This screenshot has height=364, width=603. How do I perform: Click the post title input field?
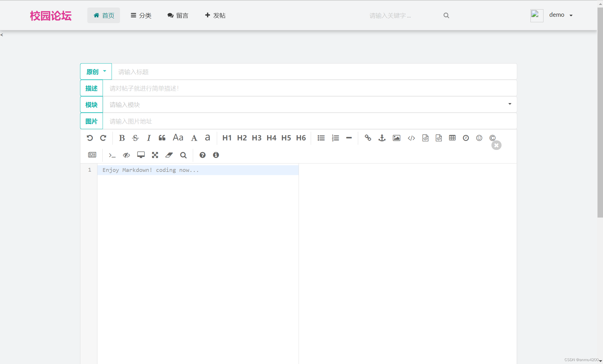tap(314, 72)
